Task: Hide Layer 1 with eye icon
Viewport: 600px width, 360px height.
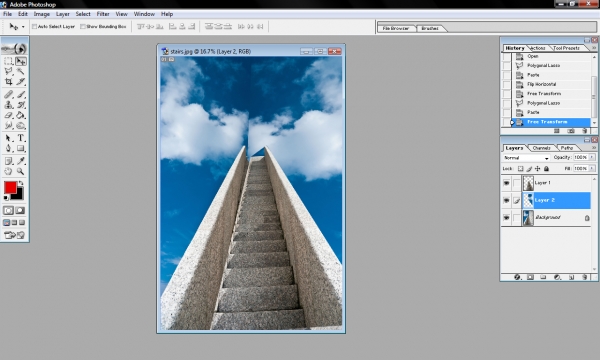Action: pos(506,183)
